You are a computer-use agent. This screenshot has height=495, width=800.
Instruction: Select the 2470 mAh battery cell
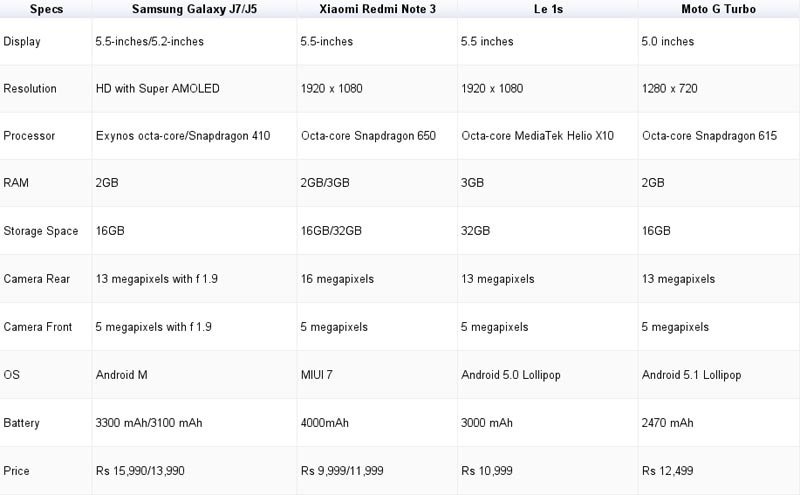[667, 423]
